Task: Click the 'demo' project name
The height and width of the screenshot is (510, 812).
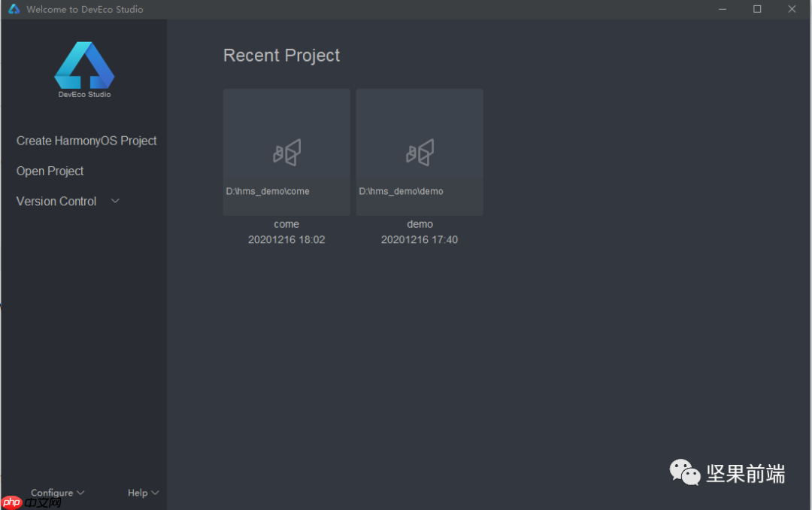Action: [420, 224]
